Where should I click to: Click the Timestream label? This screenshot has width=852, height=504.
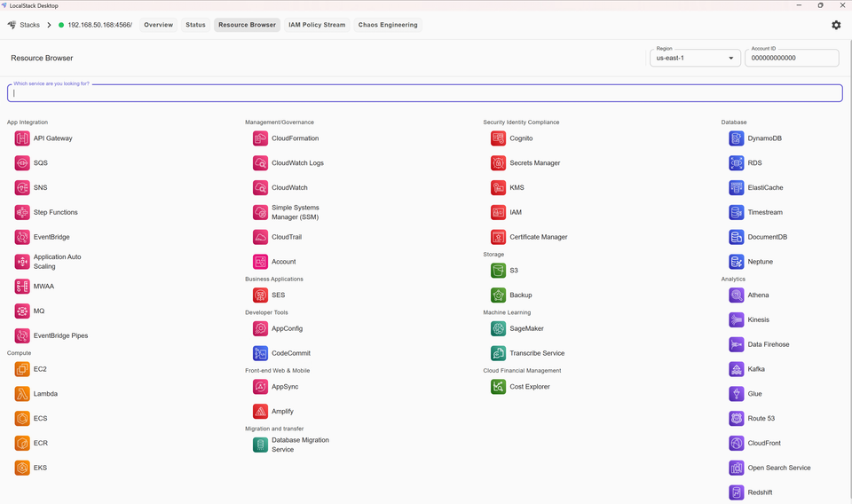click(x=765, y=212)
